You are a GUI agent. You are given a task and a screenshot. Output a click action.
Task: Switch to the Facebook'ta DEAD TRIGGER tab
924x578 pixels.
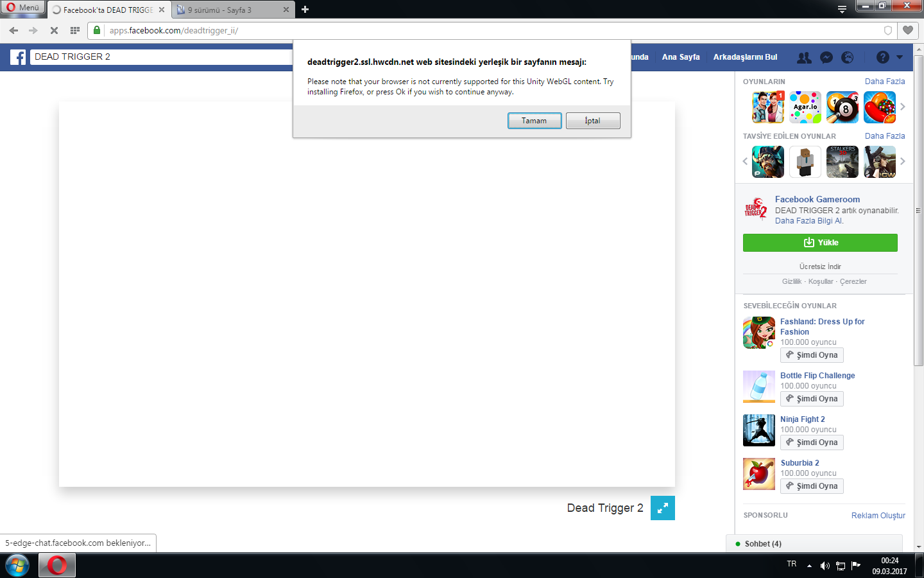[108, 10]
